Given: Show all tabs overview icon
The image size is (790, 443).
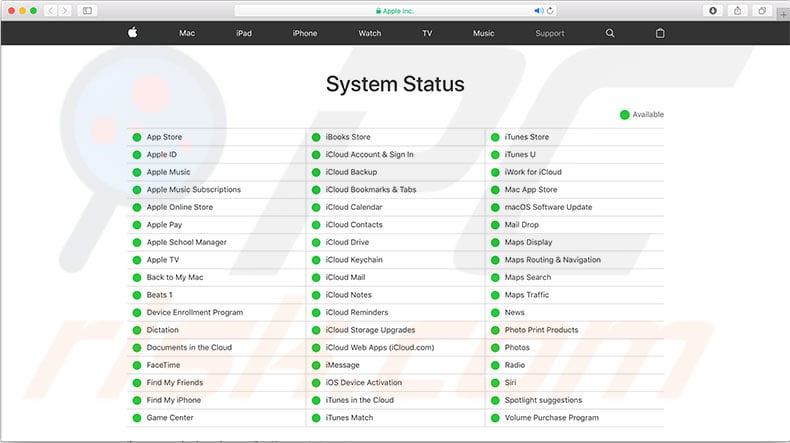Looking at the screenshot, I should 762,11.
